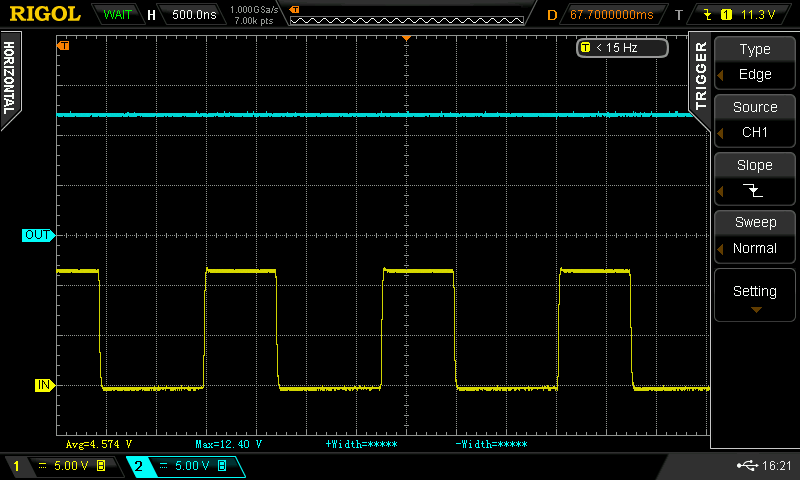Click the WAIT run status indicator
Viewport: 800px width, 480px height.
tap(117, 15)
